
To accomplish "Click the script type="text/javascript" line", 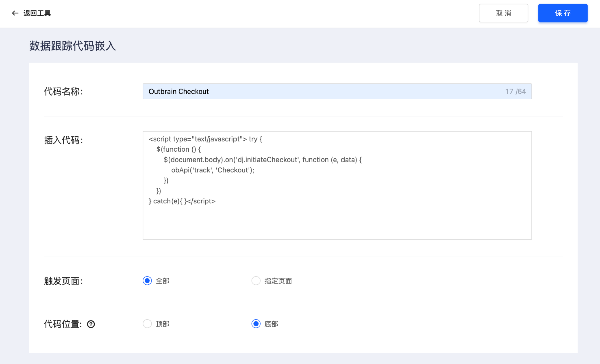I will 205,139.
